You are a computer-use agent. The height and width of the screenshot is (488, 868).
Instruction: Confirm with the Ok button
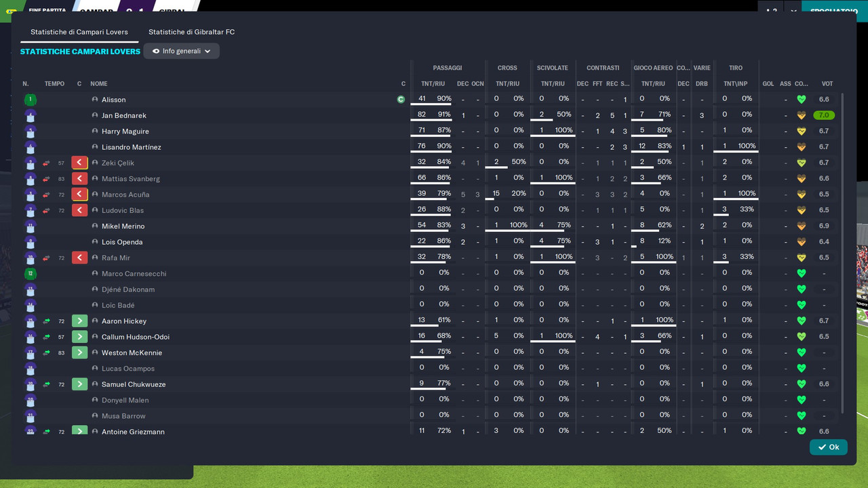[x=828, y=447]
